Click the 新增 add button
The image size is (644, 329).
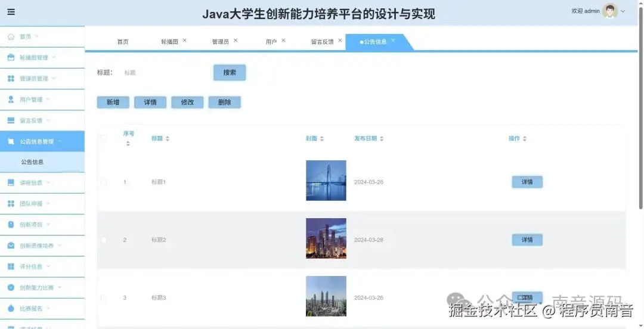[x=113, y=103]
